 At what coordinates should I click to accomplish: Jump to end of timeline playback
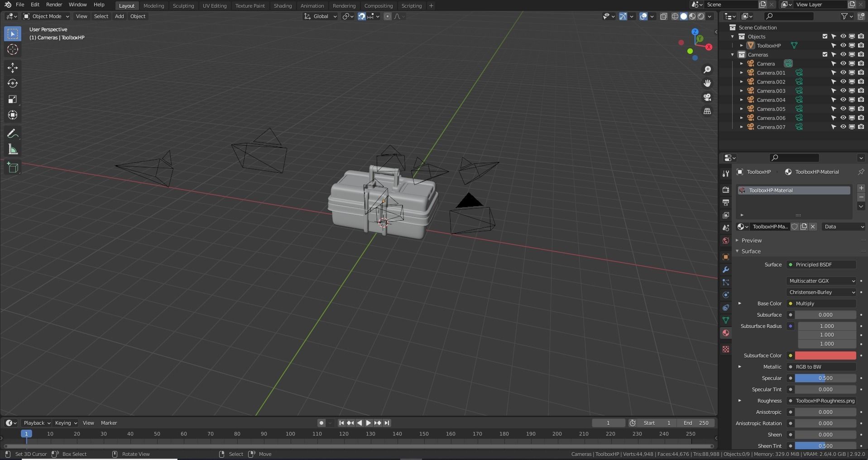pos(386,423)
